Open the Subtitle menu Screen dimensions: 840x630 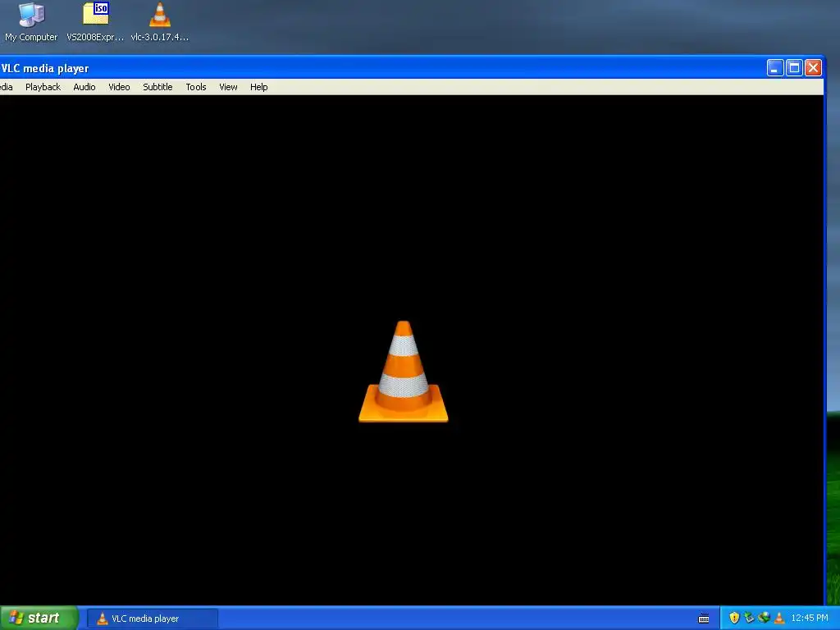157,87
